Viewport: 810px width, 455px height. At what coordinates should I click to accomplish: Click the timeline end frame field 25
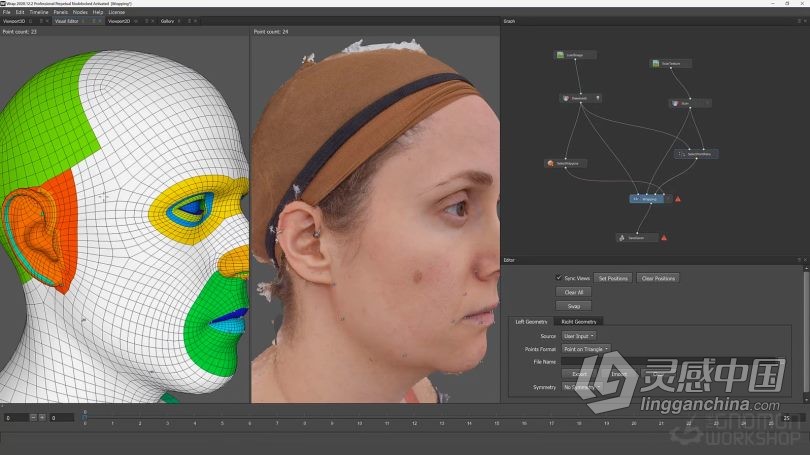tap(791, 418)
